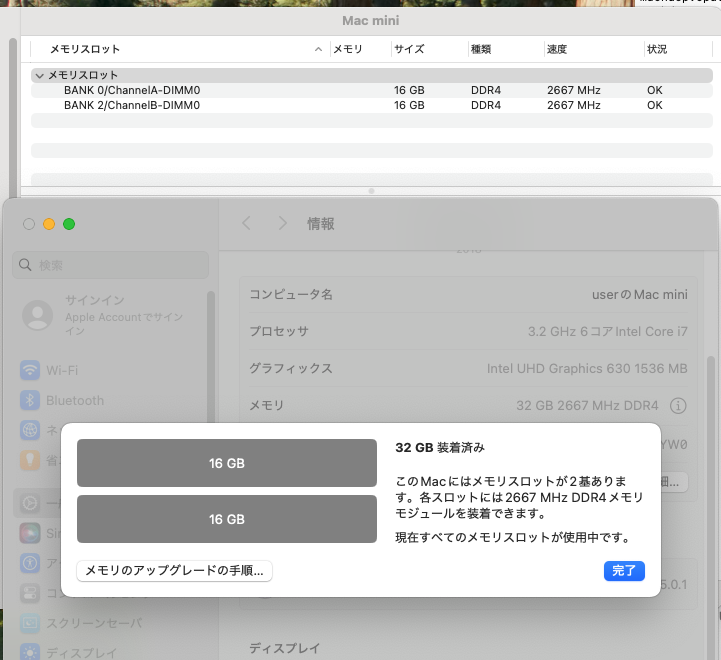
Task: Click the first 16 GB memory slot bar
Action: pos(227,463)
